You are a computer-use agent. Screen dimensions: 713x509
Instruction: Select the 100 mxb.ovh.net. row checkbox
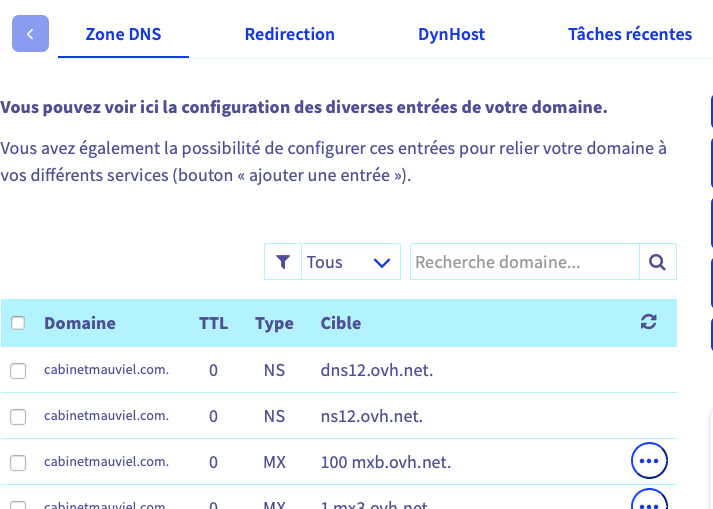point(18,462)
